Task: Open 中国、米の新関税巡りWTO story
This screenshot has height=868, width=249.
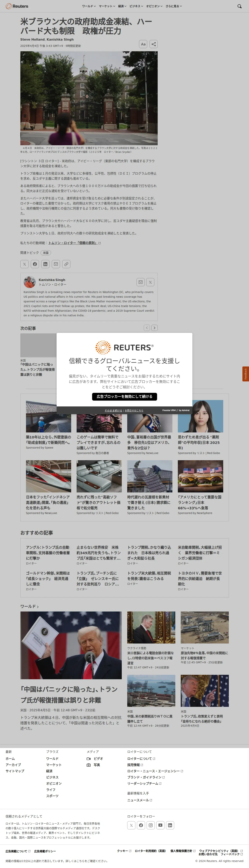Action: [150, 719]
